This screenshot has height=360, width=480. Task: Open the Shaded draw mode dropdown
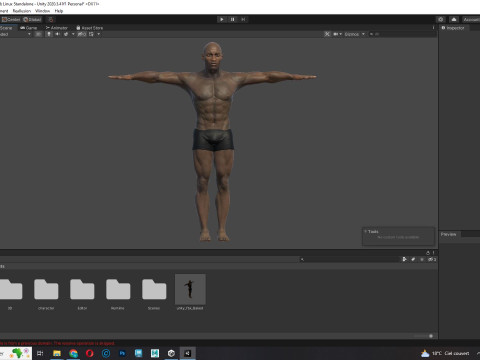(x=15, y=34)
